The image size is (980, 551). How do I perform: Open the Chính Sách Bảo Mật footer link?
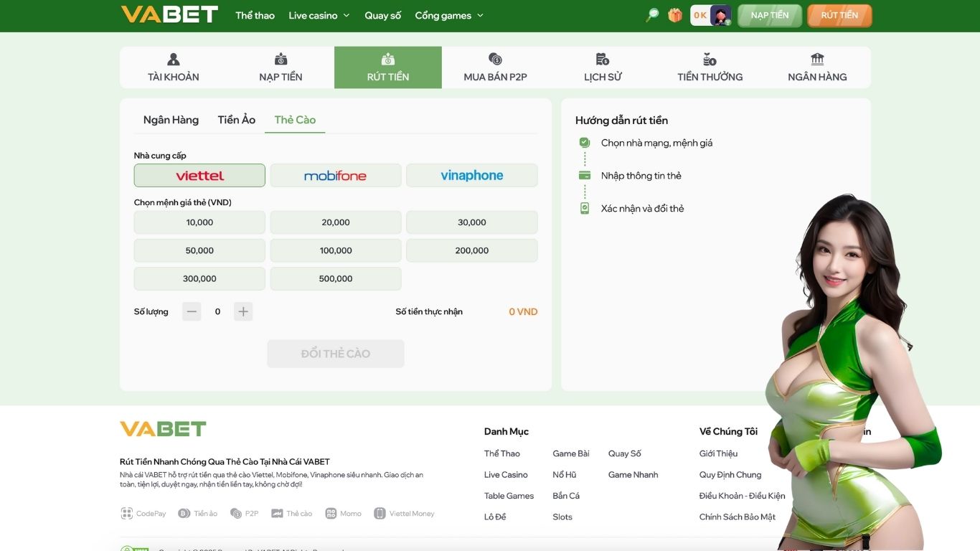click(737, 517)
